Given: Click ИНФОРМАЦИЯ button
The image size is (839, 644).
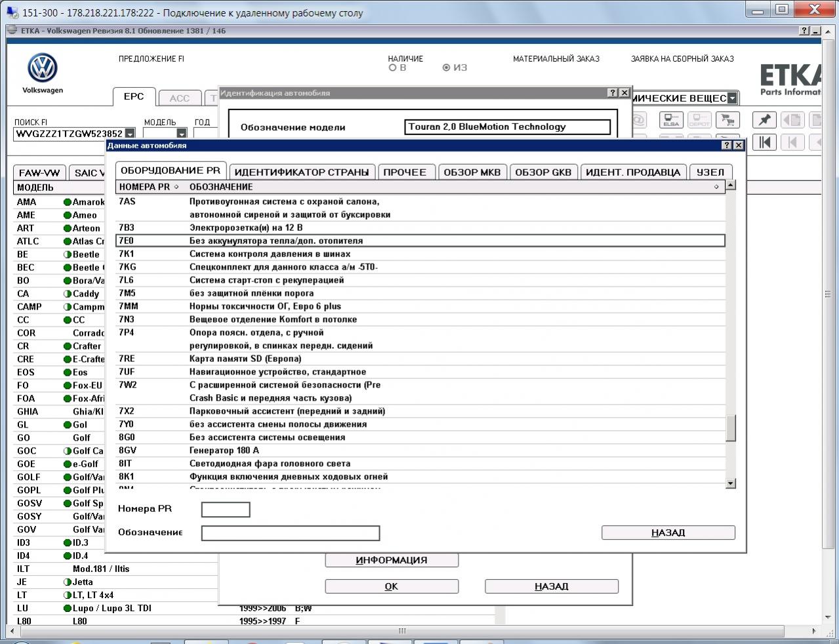Looking at the screenshot, I should pos(392,560).
